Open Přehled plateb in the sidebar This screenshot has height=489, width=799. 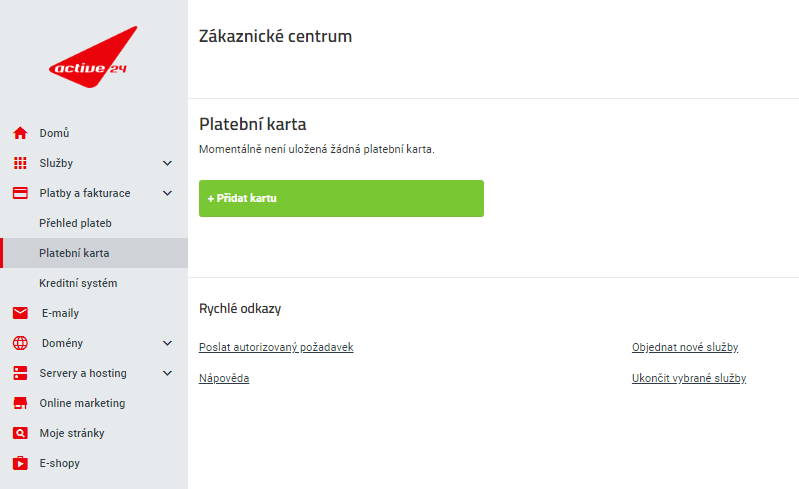pyautogui.click(x=75, y=223)
